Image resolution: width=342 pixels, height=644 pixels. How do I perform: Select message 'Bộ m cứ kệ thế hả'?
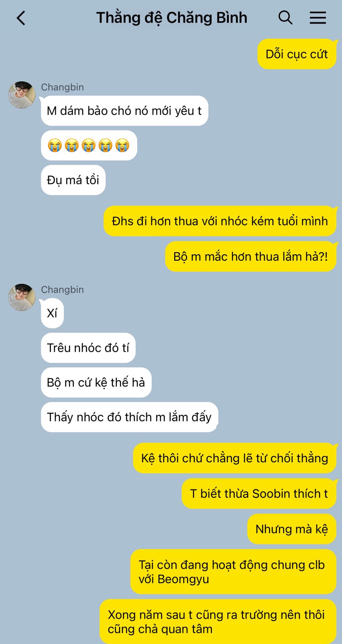[x=96, y=382]
